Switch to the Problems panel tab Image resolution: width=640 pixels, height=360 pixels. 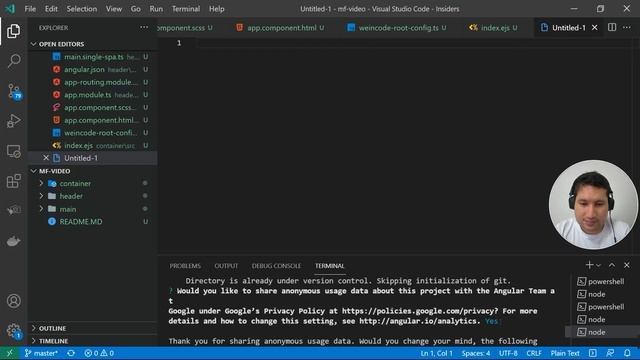pos(185,266)
